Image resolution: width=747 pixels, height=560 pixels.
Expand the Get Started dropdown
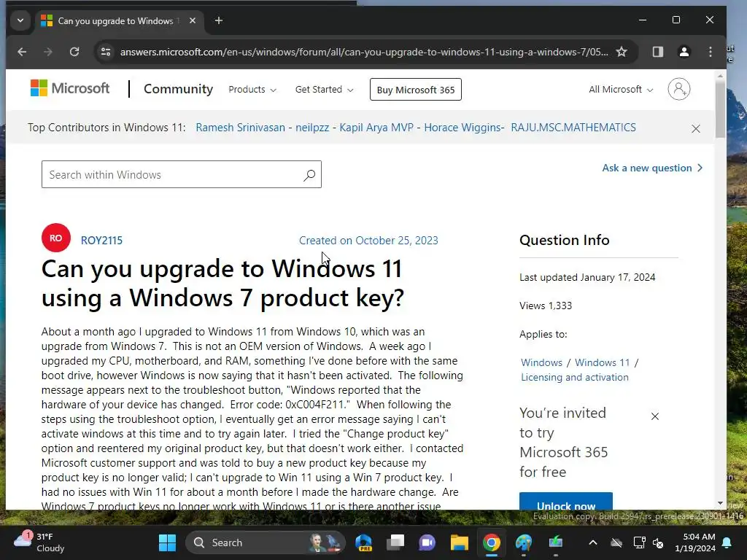click(x=324, y=90)
